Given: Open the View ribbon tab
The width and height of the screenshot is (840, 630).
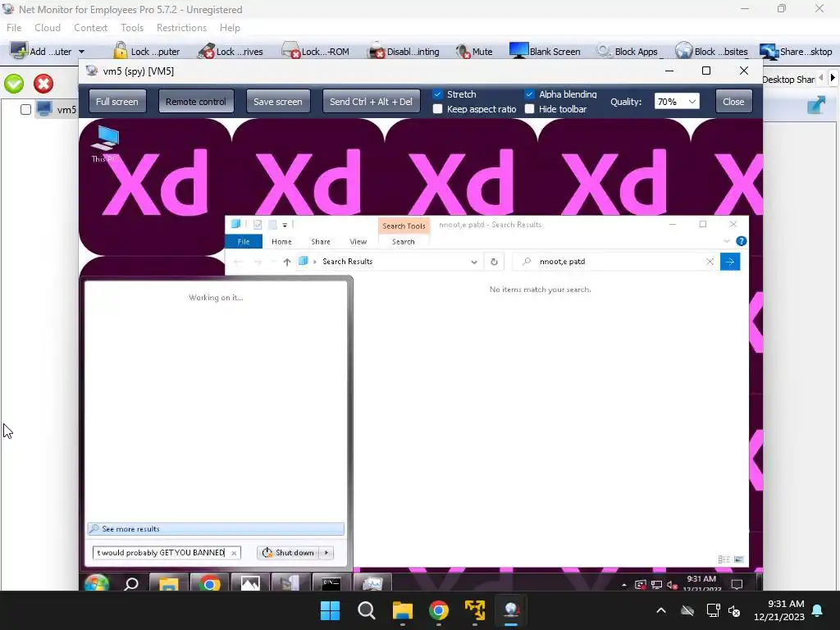Looking at the screenshot, I should pyautogui.click(x=358, y=242).
